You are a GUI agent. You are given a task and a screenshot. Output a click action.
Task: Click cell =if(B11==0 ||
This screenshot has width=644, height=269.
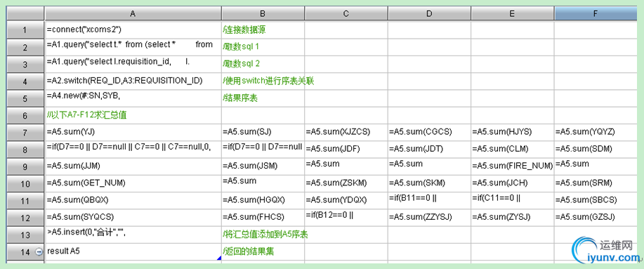[429, 200]
